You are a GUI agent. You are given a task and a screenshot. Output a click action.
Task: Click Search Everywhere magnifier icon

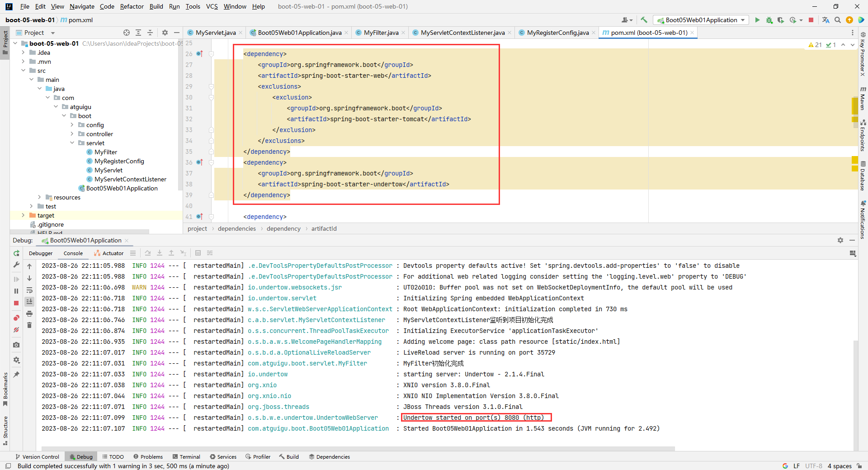coord(838,20)
